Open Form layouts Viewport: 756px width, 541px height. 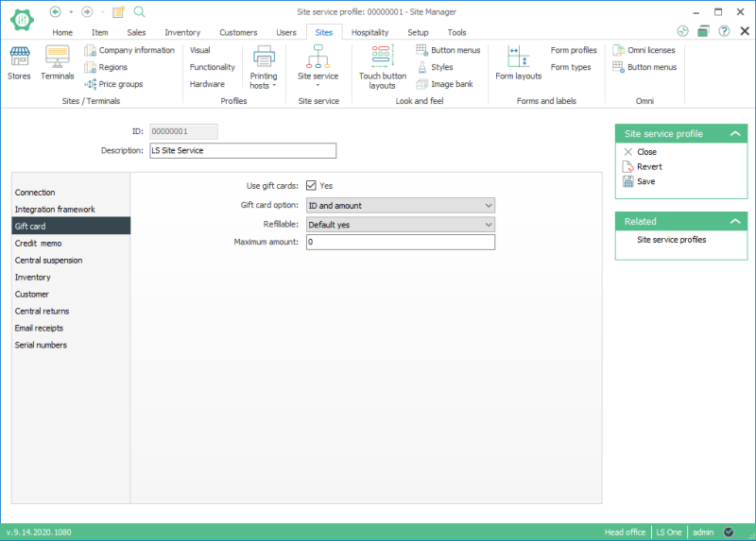tap(518, 62)
